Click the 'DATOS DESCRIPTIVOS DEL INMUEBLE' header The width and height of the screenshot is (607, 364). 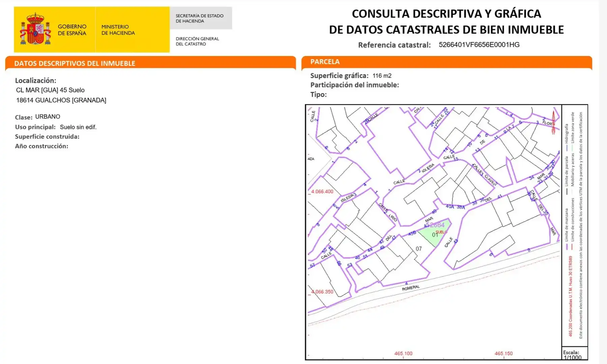75,63
